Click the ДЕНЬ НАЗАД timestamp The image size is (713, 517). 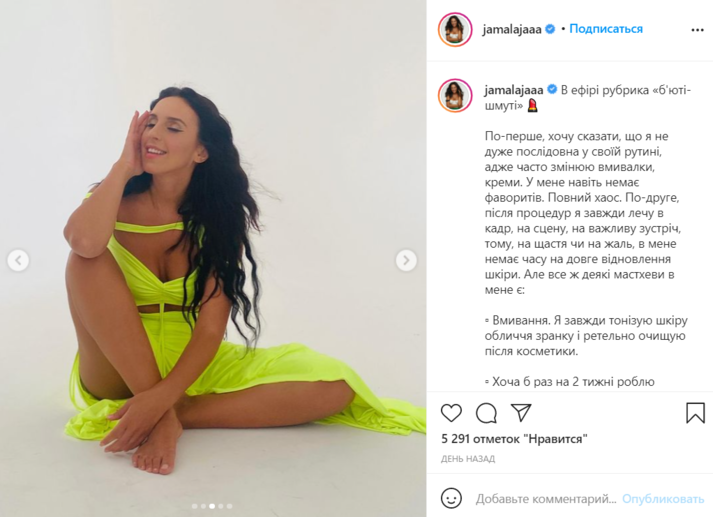468,459
